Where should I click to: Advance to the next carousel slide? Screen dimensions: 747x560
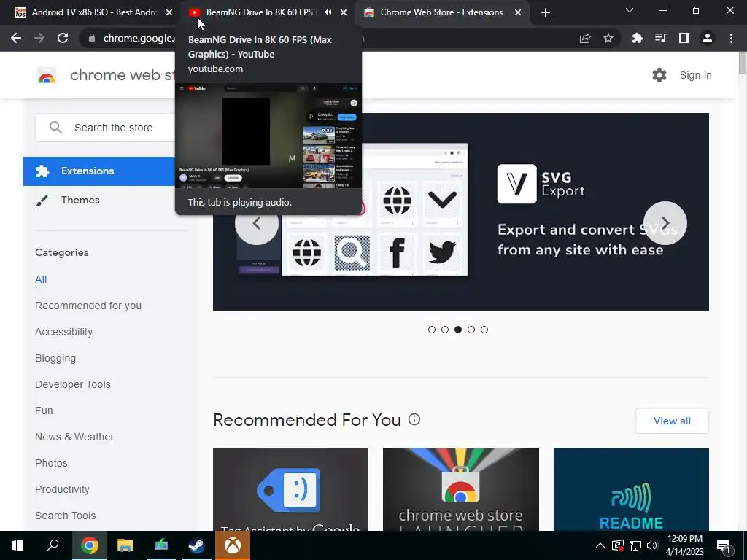(x=665, y=223)
